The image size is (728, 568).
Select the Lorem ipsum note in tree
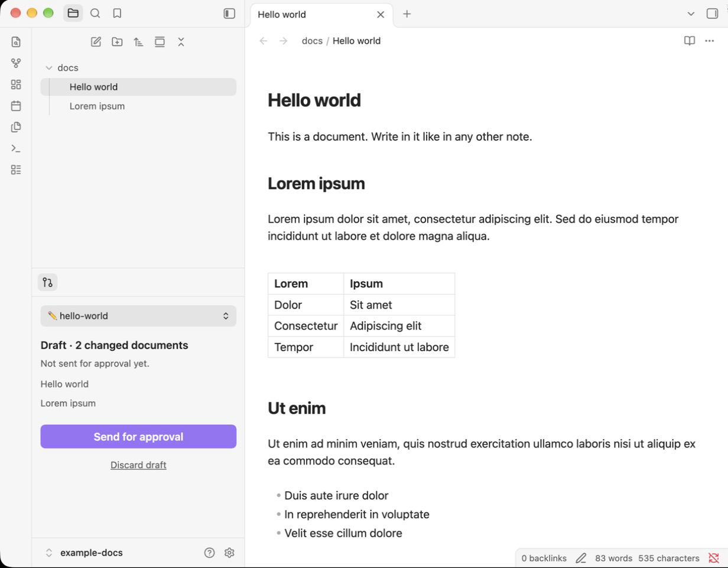(x=138, y=106)
